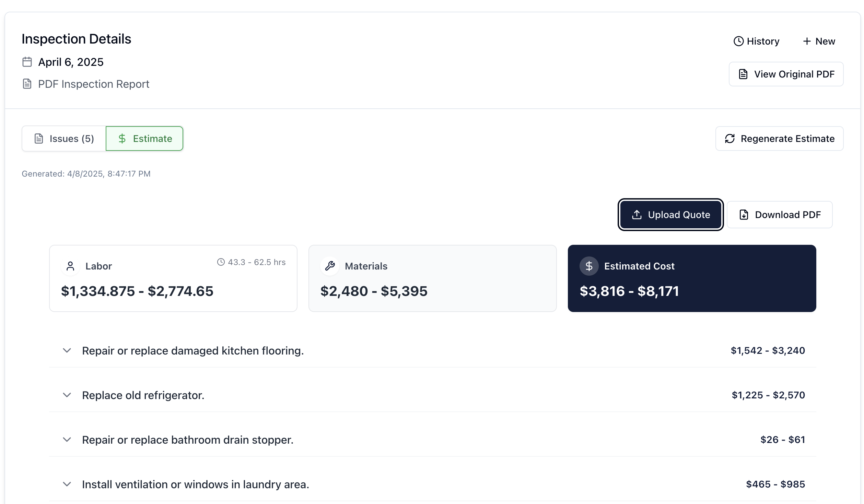
Task: Click the plus icon next to New
Action: pyautogui.click(x=807, y=41)
